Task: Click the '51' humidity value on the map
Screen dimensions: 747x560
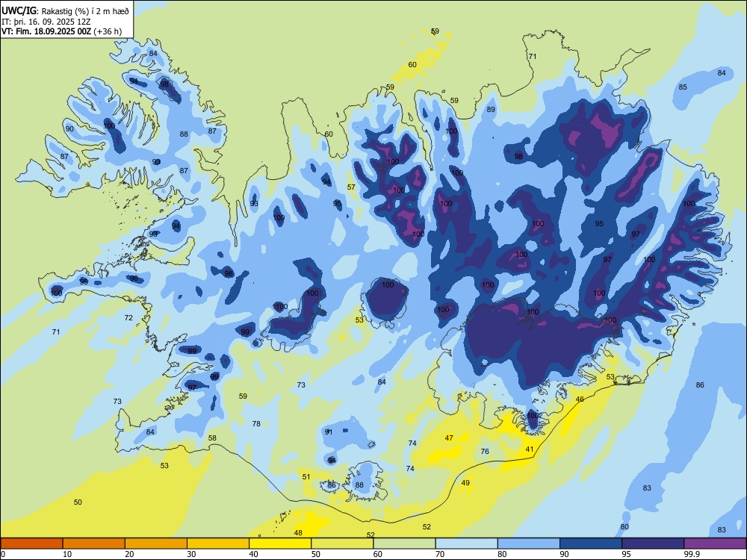Action: coord(306,476)
